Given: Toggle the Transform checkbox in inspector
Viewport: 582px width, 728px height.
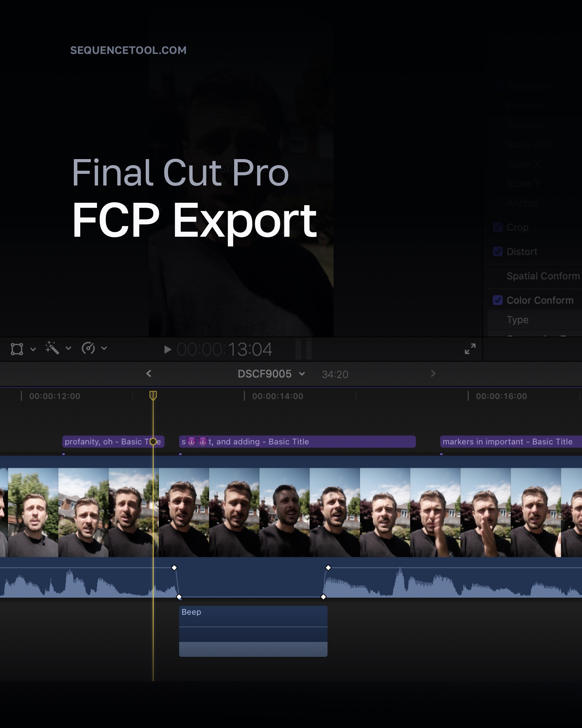Looking at the screenshot, I should pos(498,87).
